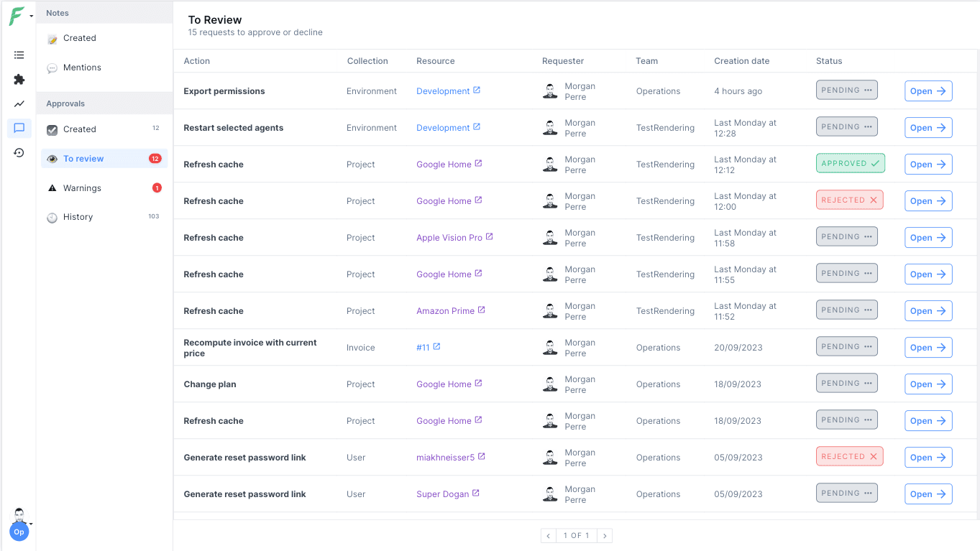This screenshot has width=980, height=551.
Task: Select the To review menu item
Action: click(x=104, y=159)
